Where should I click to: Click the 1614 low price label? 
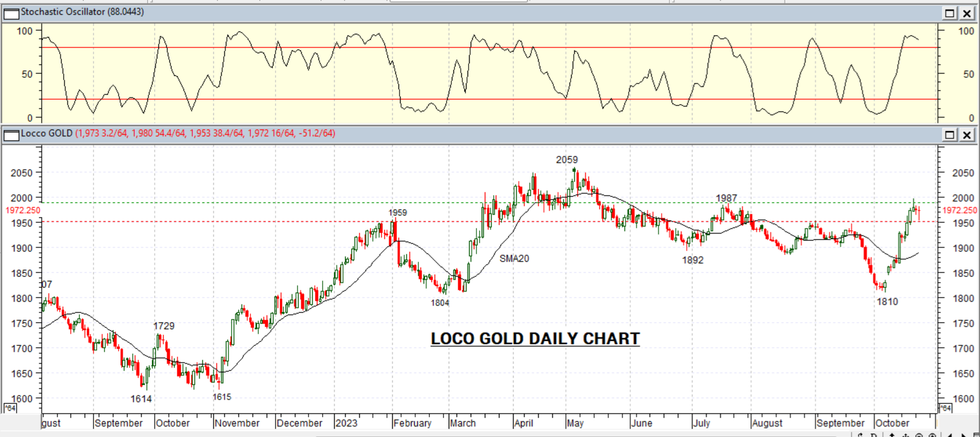(141, 399)
